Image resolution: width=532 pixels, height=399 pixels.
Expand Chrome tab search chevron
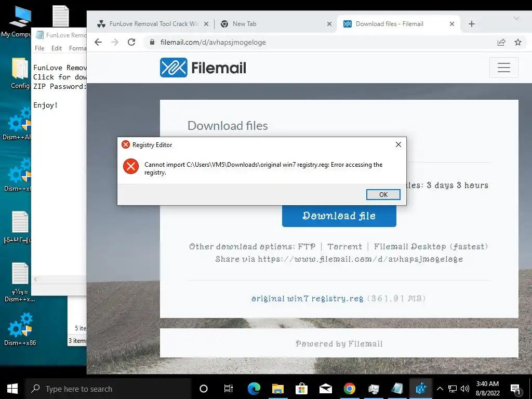516,18
